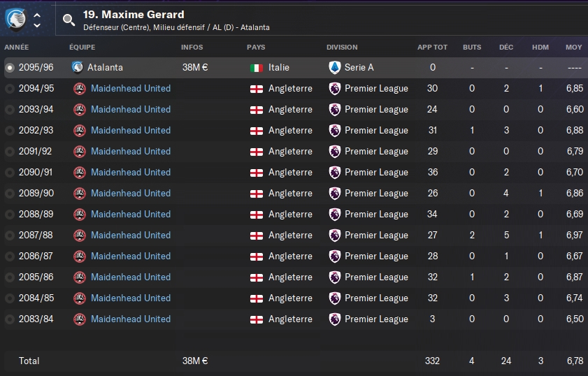Viewport: 588px width, 376px height.
Task: Click the Maxime Gerard player name title
Action: point(134,15)
